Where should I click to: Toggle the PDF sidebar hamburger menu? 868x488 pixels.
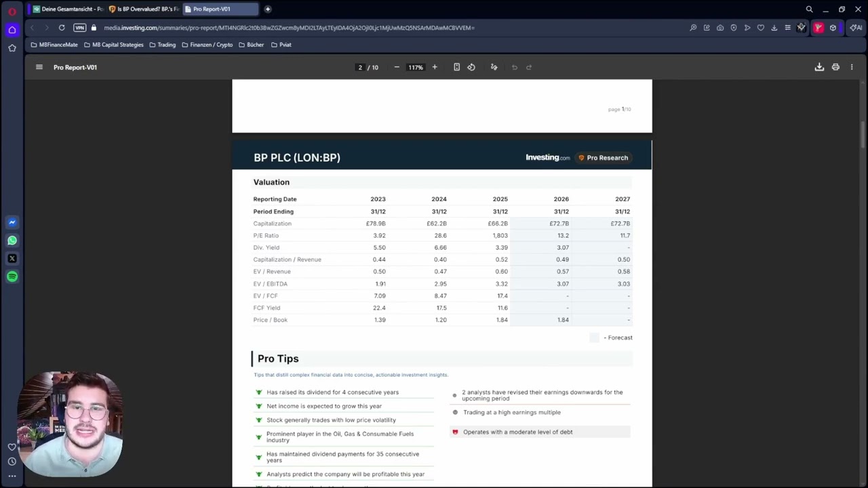pos(39,67)
